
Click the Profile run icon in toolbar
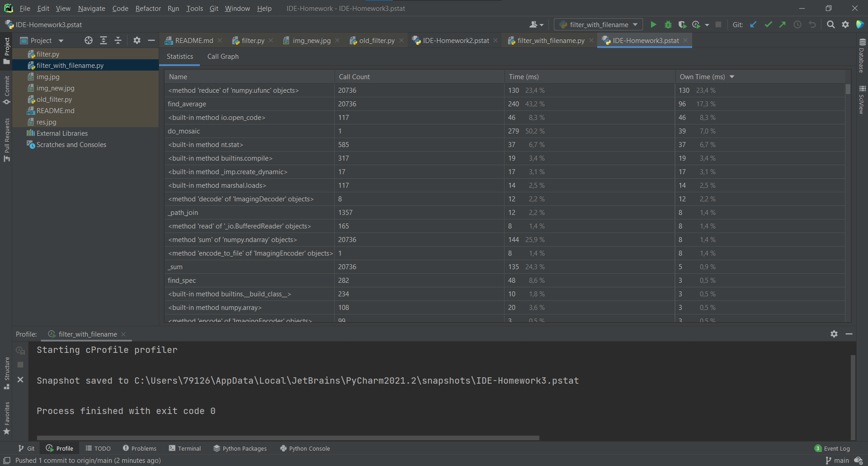pyautogui.click(x=696, y=25)
